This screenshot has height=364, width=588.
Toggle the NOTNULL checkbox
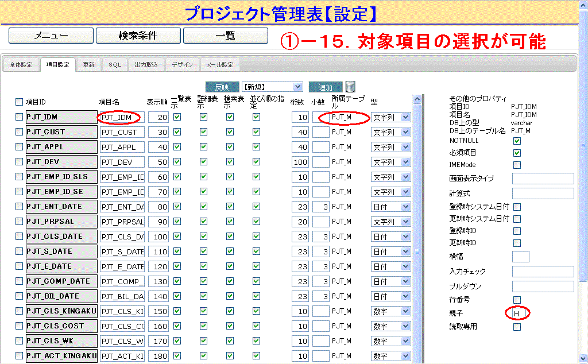click(x=517, y=141)
